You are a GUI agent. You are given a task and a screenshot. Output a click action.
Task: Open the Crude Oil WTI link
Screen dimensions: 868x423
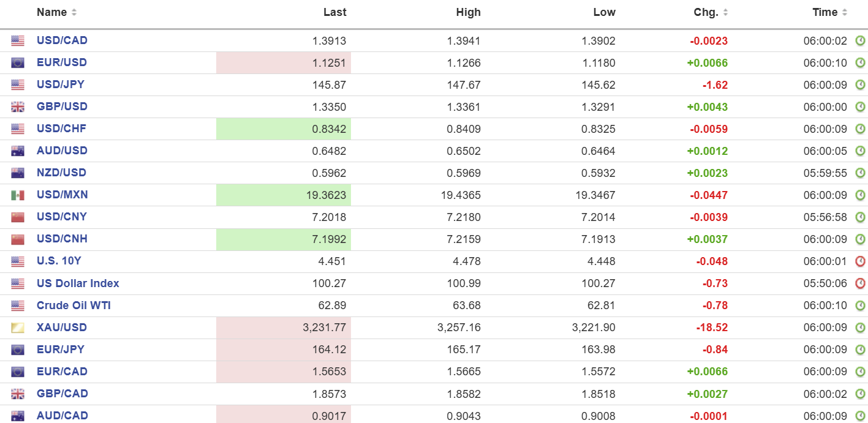click(74, 305)
